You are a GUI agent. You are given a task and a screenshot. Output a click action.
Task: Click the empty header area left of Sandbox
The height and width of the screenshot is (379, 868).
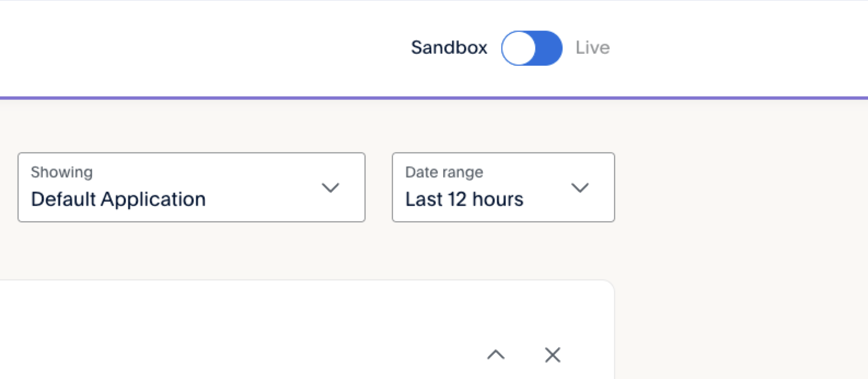pyautogui.click(x=192, y=48)
